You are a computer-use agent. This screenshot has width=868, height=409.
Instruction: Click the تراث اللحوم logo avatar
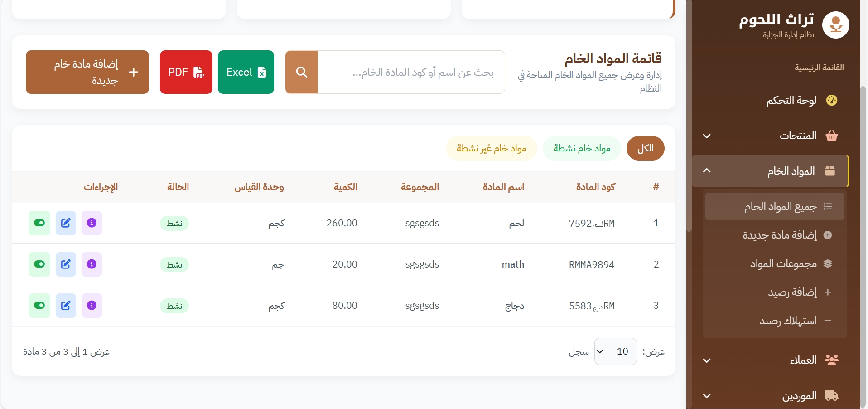point(835,25)
